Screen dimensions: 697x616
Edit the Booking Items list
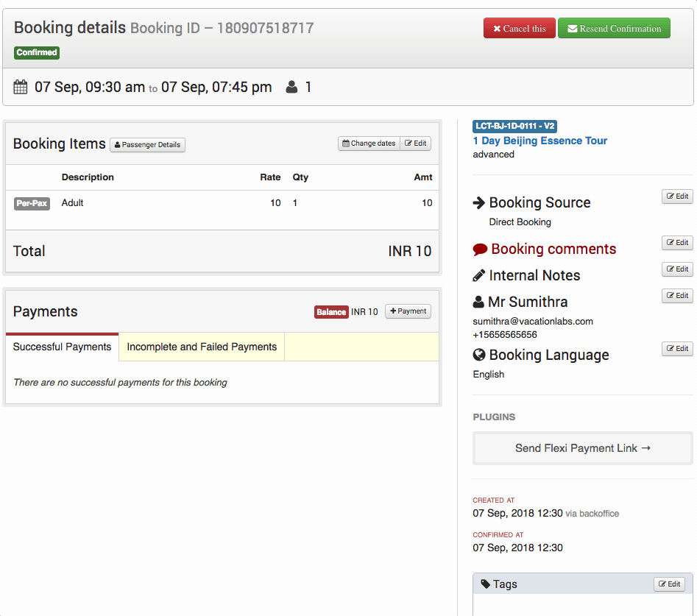416,144
